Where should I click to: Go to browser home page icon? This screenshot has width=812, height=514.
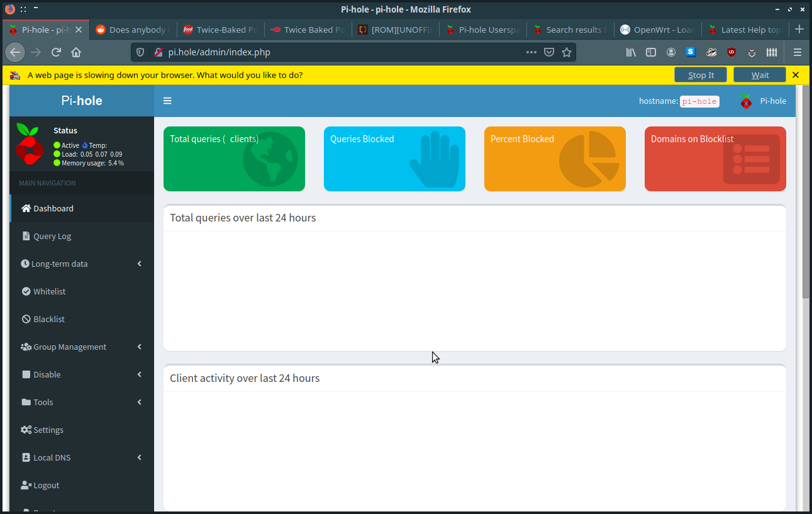(x=76, y=52)
